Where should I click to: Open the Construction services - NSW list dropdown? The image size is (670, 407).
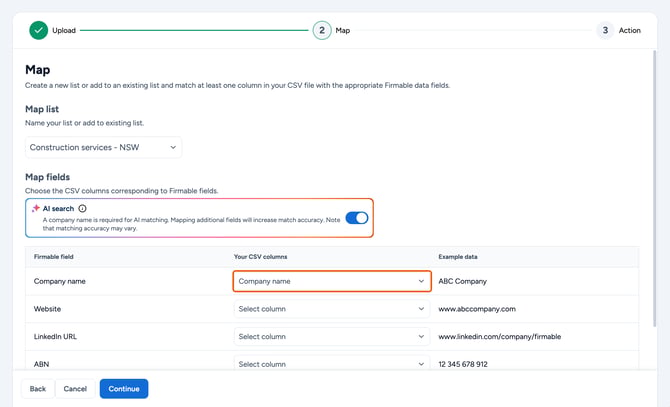point(103,147)
